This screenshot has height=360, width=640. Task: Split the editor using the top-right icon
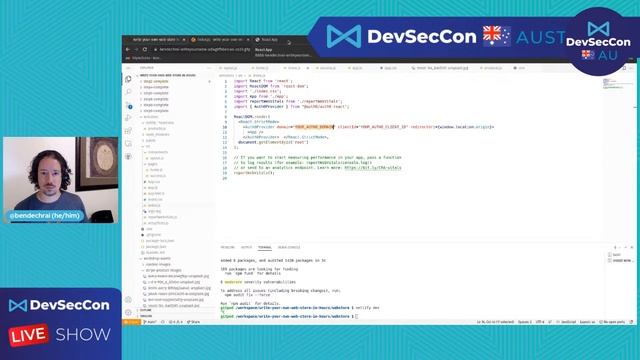pos(624,68)
